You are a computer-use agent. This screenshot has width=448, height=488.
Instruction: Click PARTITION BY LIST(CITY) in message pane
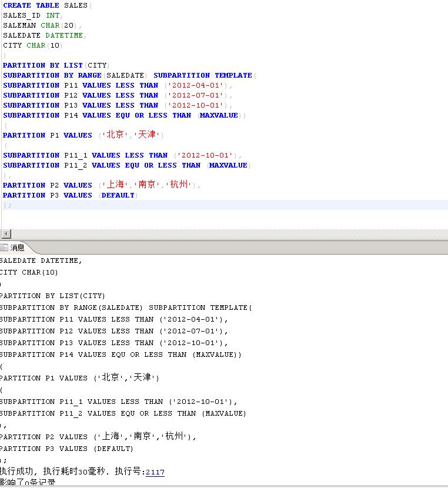(x=52, y=296)
